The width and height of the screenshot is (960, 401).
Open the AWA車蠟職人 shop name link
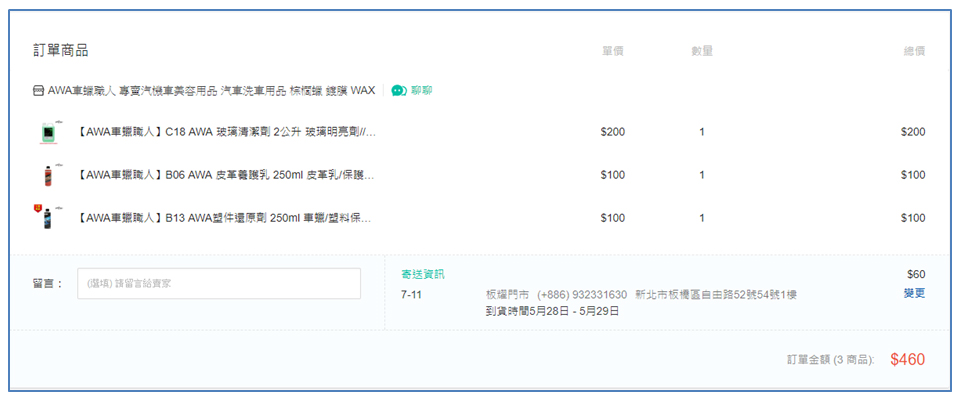[x=211, y=91]
